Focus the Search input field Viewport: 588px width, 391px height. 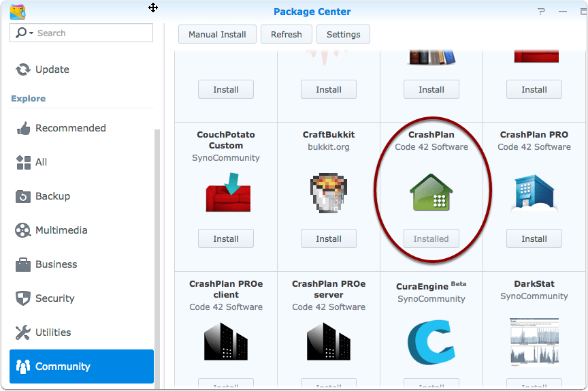click(x=82, y=33)
